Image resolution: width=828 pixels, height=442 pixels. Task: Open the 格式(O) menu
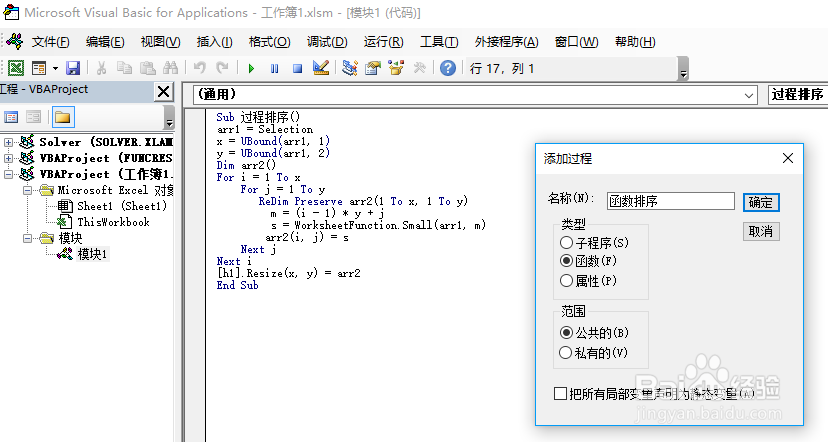(x=269, y=42)
